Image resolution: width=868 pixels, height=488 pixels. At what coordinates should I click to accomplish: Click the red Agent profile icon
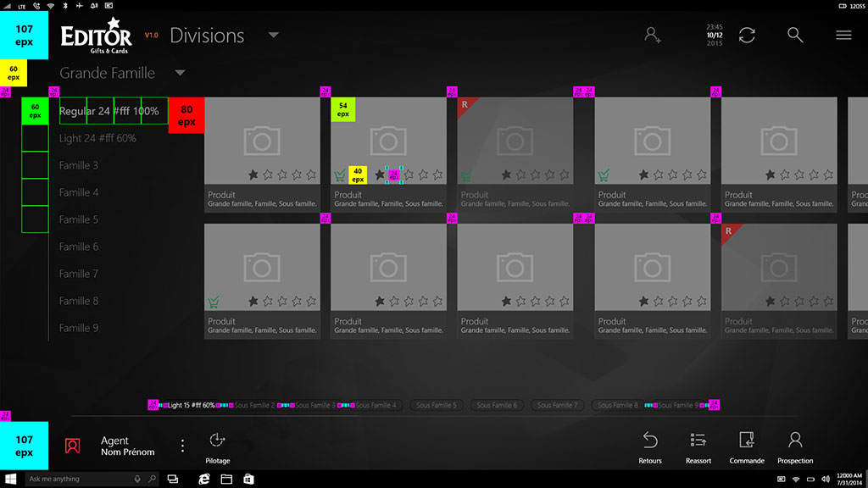coord(73,446)
